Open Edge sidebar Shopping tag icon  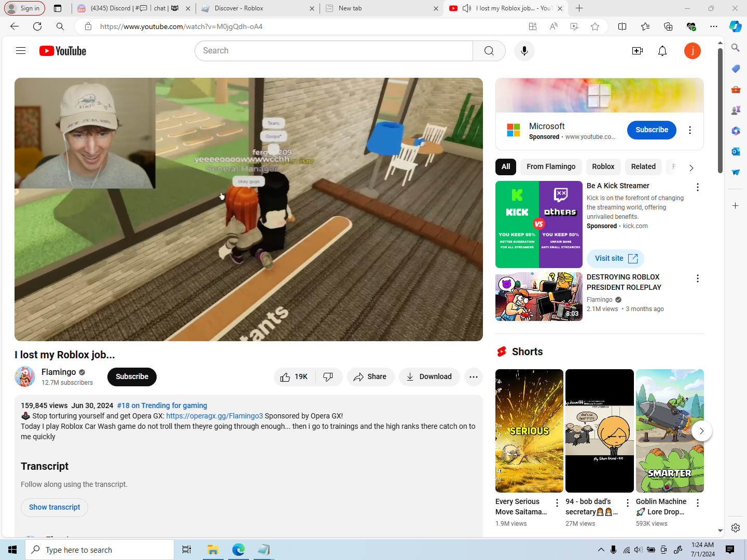click(x=736, y=68)
